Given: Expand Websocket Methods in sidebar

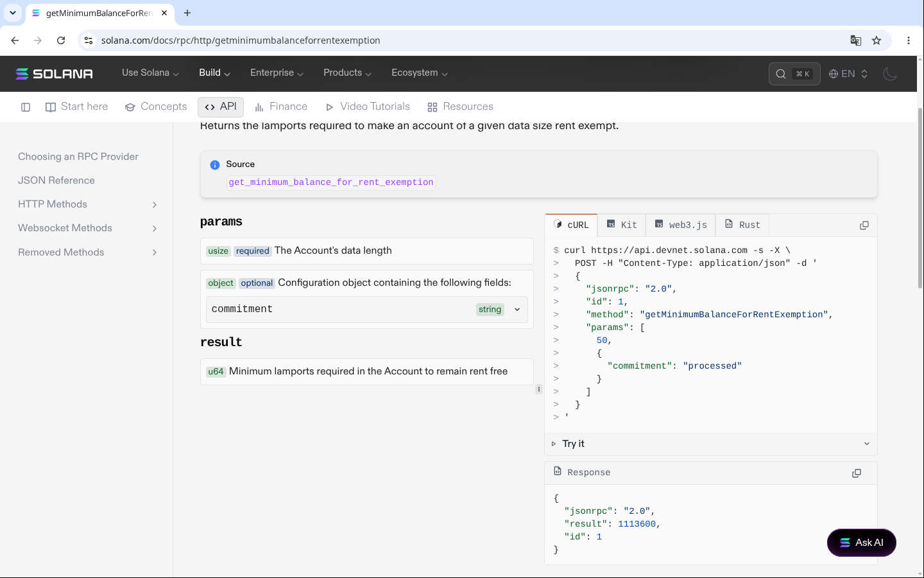Looking at the screenshot, I should click(88, 228).
